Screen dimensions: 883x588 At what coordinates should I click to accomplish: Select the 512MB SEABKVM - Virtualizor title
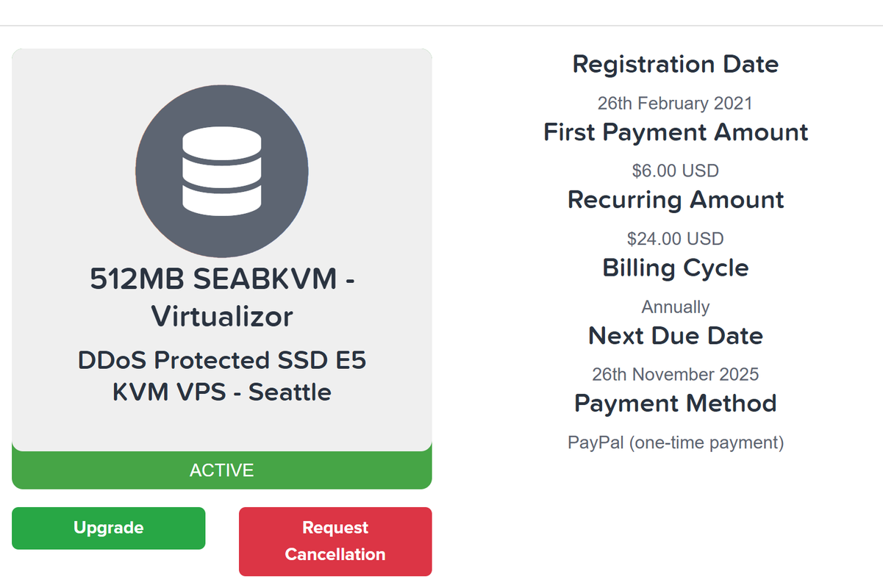(x=222, y=298)
